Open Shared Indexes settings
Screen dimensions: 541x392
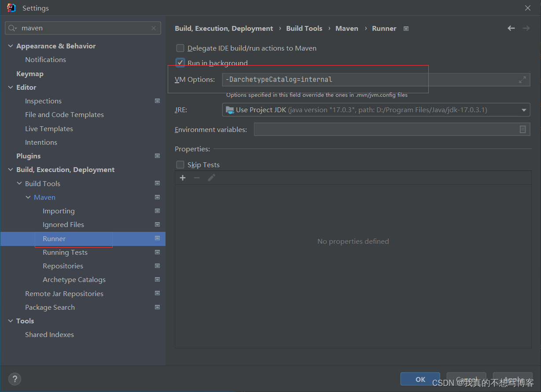coord(49,334)
